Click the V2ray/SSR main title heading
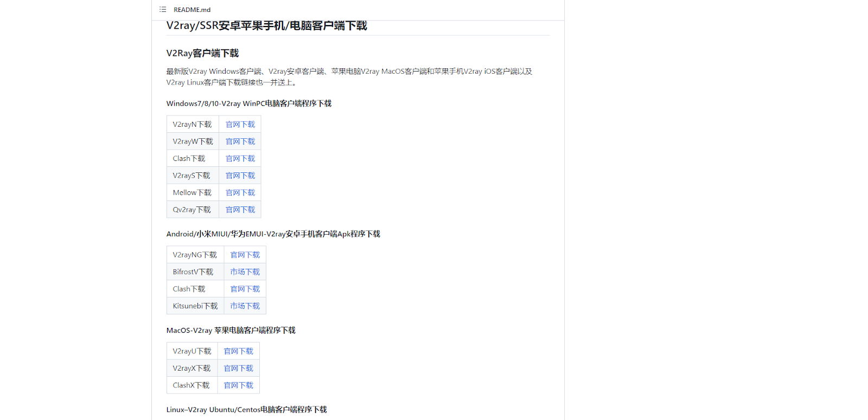868x420 pixels. [x=266, y=26]
